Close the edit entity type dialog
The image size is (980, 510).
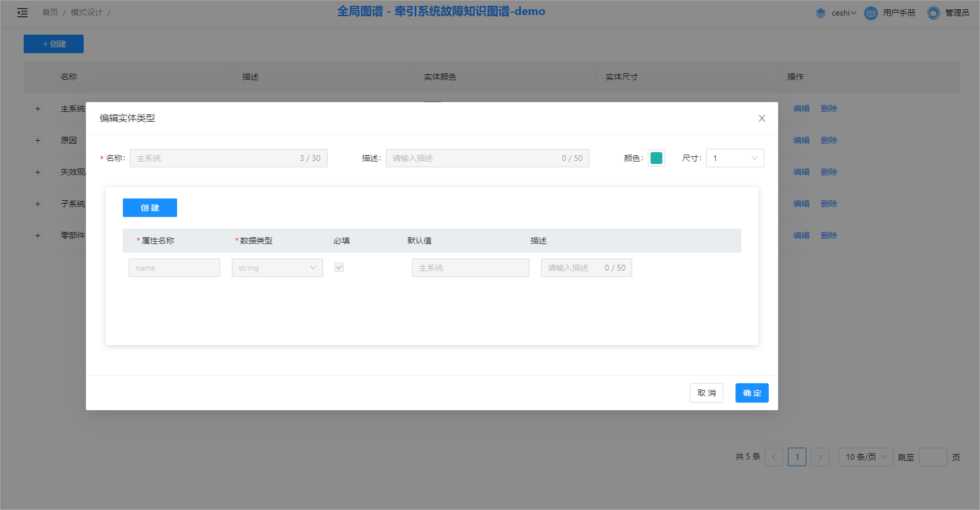(761, 118)
